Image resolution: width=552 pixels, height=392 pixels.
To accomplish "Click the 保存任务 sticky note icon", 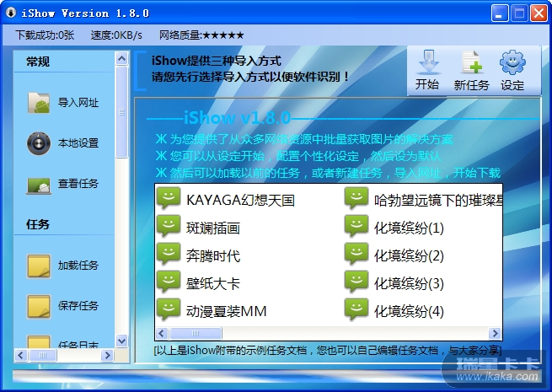I will [x=39, y=306].
